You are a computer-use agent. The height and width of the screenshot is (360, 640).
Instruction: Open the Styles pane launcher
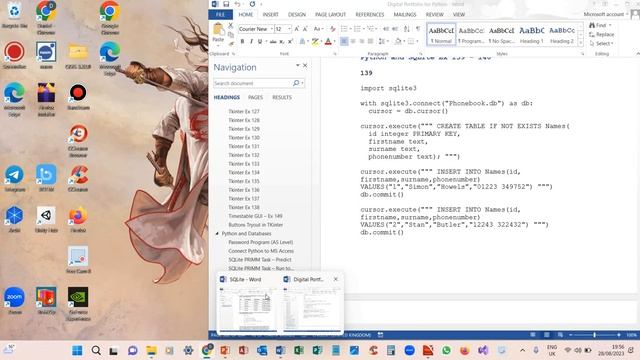pos(582,54)
